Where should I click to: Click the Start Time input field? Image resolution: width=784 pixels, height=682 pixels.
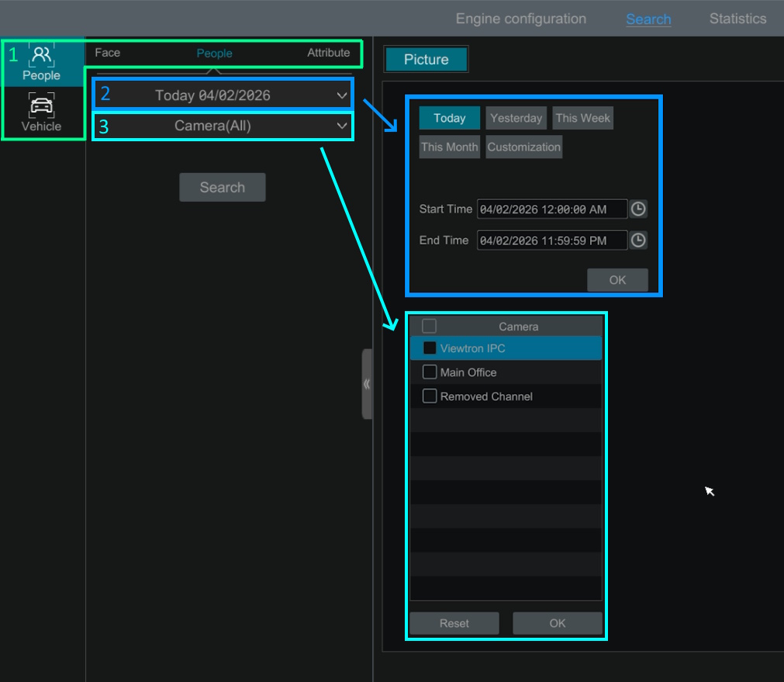tap(552, 209)
